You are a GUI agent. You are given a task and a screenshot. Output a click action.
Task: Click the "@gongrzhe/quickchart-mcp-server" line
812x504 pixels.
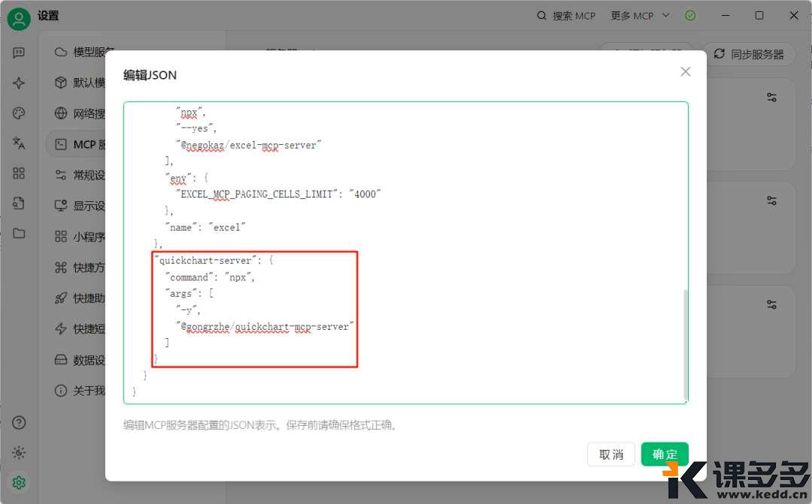265,327
